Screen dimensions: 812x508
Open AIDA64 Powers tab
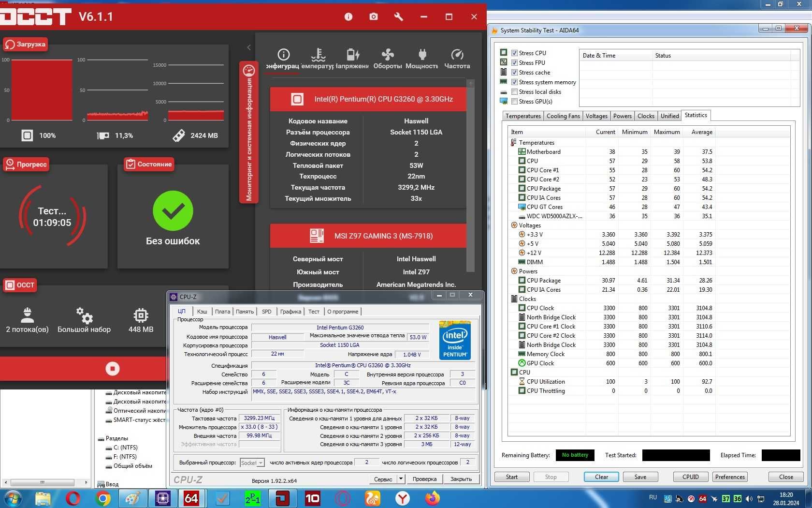(x=622, y=116)
